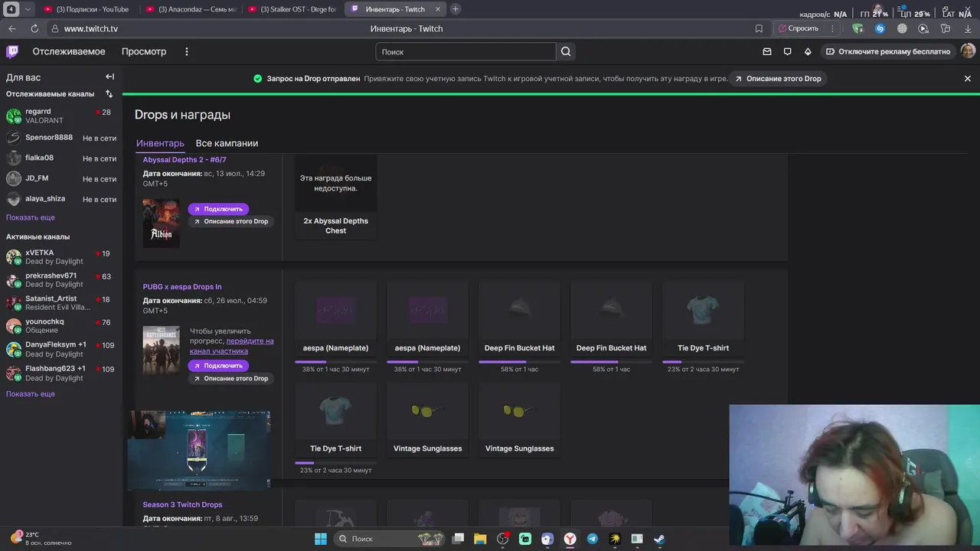Open the Season 3 Twitch Drops campaign
Viewport: 980px width, 551px height.
click(182, 504)
